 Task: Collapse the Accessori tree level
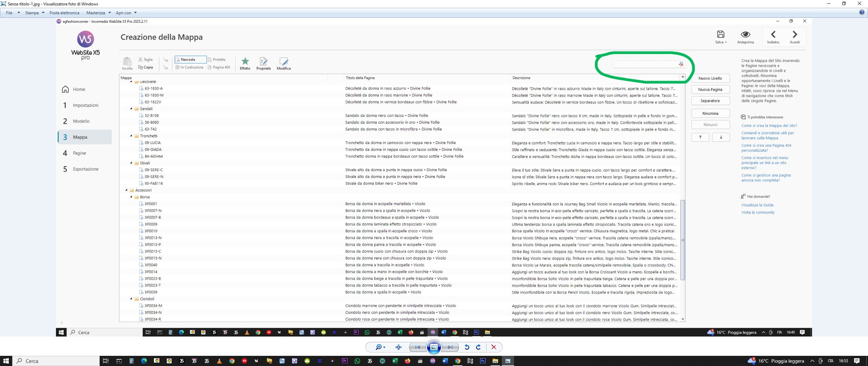pos(126,190)
